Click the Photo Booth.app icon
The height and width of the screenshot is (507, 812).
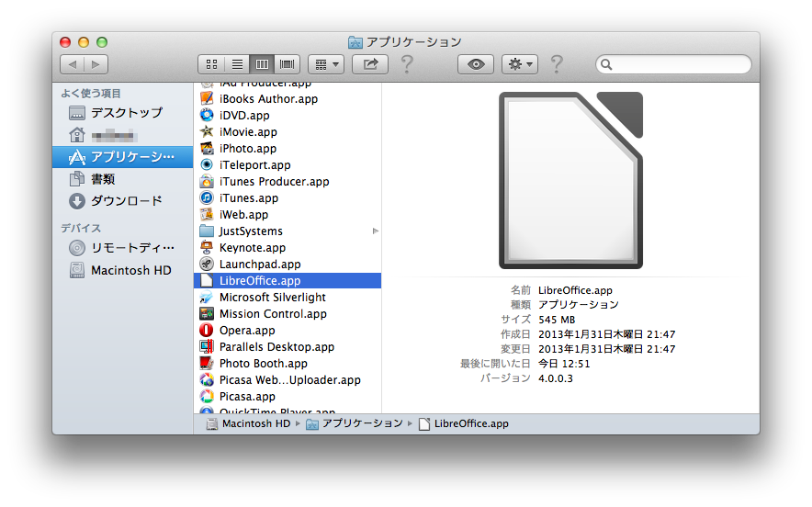(x=207, y=364)
